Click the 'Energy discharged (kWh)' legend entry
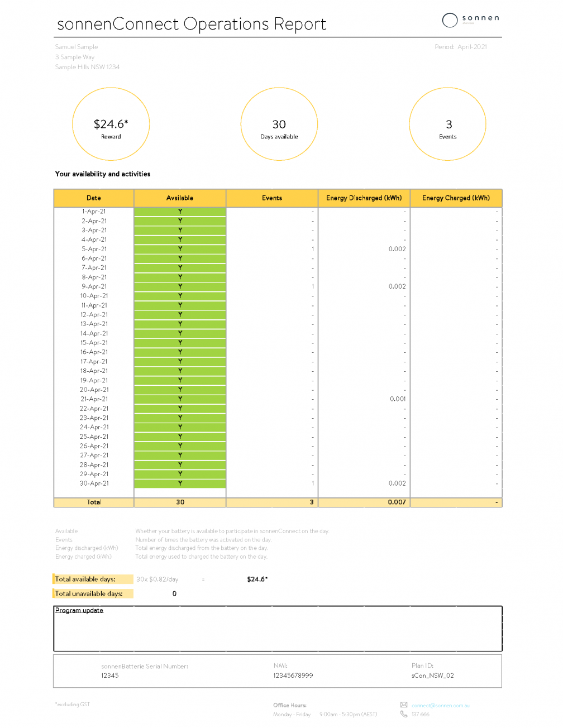 click(x=87, y=548)
